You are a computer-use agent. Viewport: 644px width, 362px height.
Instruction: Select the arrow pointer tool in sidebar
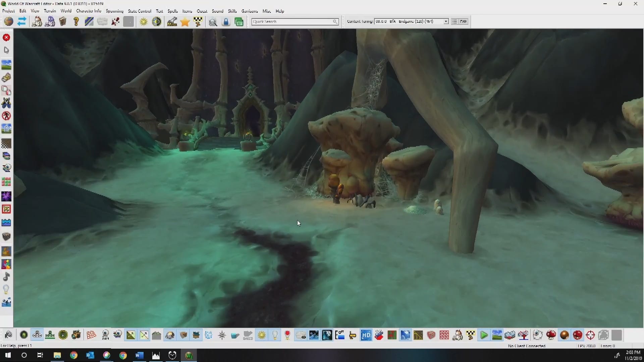6,50
